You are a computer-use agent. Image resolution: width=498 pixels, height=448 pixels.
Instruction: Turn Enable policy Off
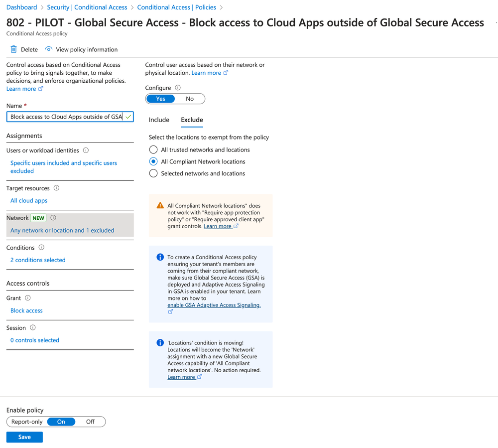90,422
